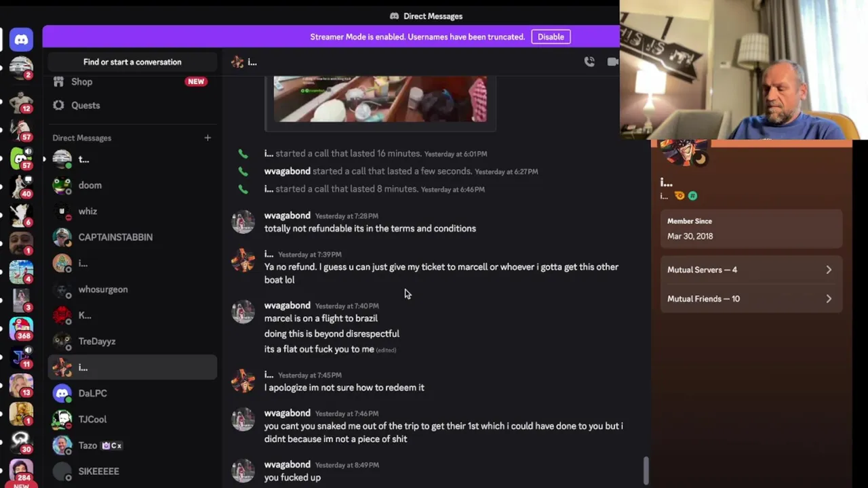This screenshot has width=868, height=488.
Task: Click wvagabond's avatar beside the refundable message
Action: pos(243,222)
